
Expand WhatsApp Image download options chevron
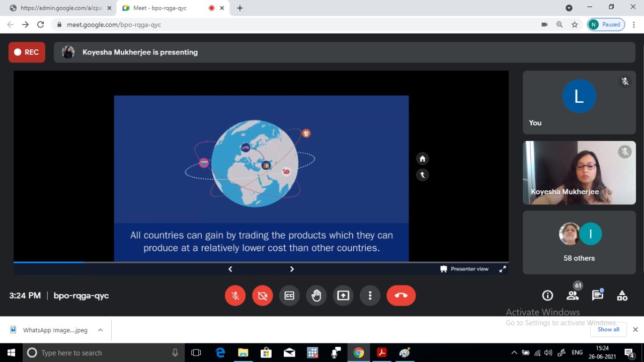(100, 330)
